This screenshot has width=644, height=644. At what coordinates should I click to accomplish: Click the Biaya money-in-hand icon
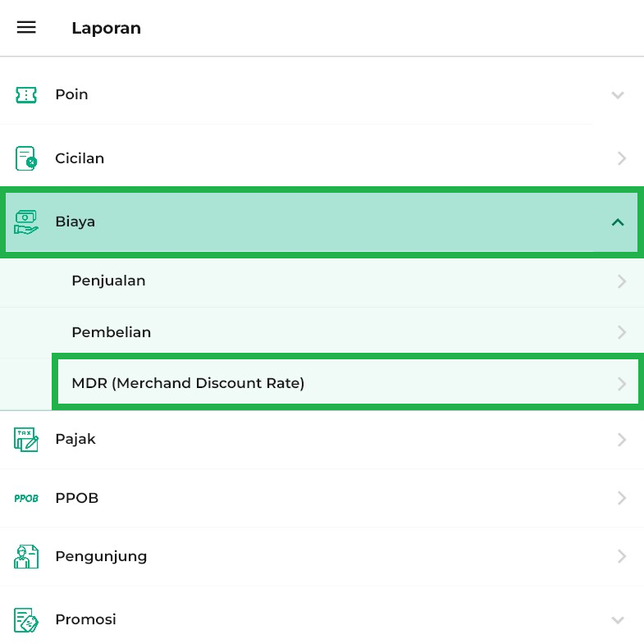click(26, 222)
